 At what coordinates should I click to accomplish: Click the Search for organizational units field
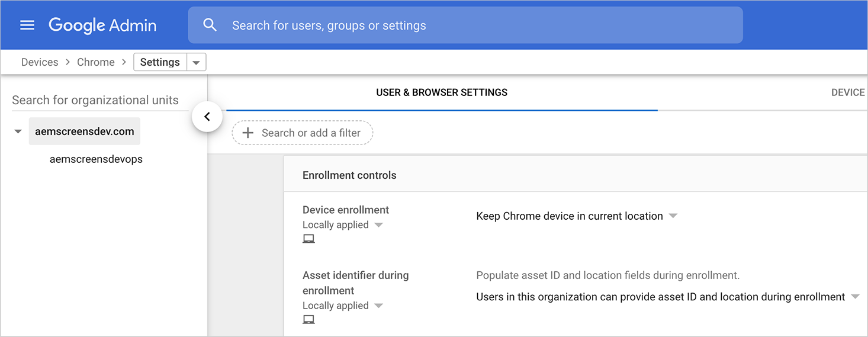pyautogui.click(x=95, y=100)
